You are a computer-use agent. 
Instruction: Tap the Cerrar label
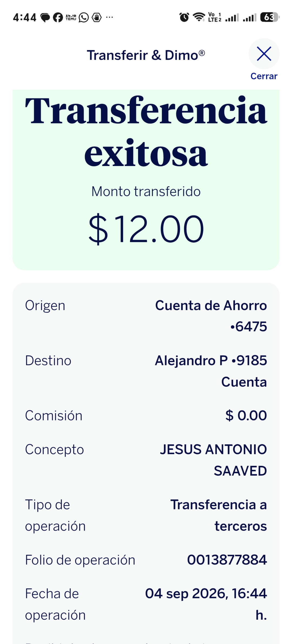point(264,76)
